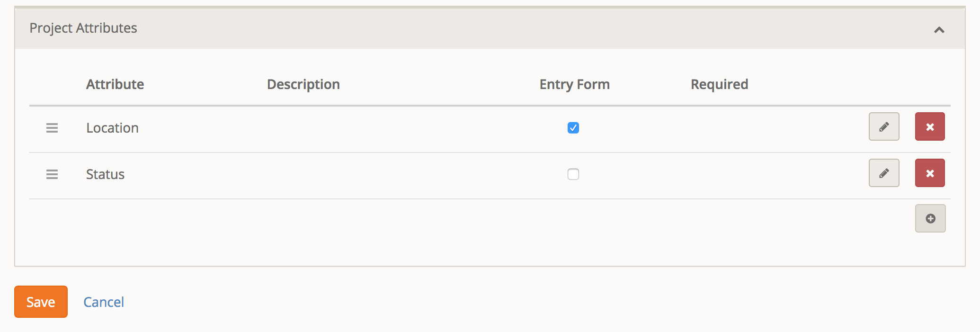Uncheck Entry Form for Location
This screenshot has width=980, height=332.
pos(573,128)
